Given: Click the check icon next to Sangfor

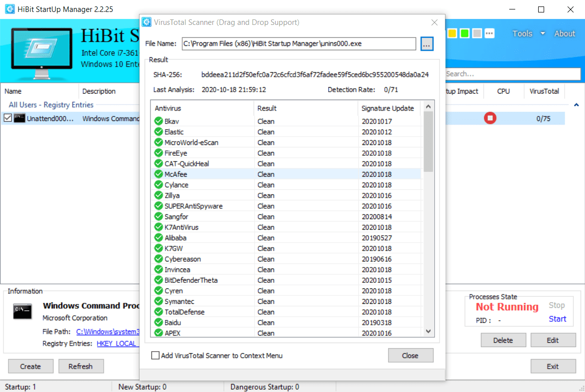Looking at the screenshot, I should tap(158, 216).
